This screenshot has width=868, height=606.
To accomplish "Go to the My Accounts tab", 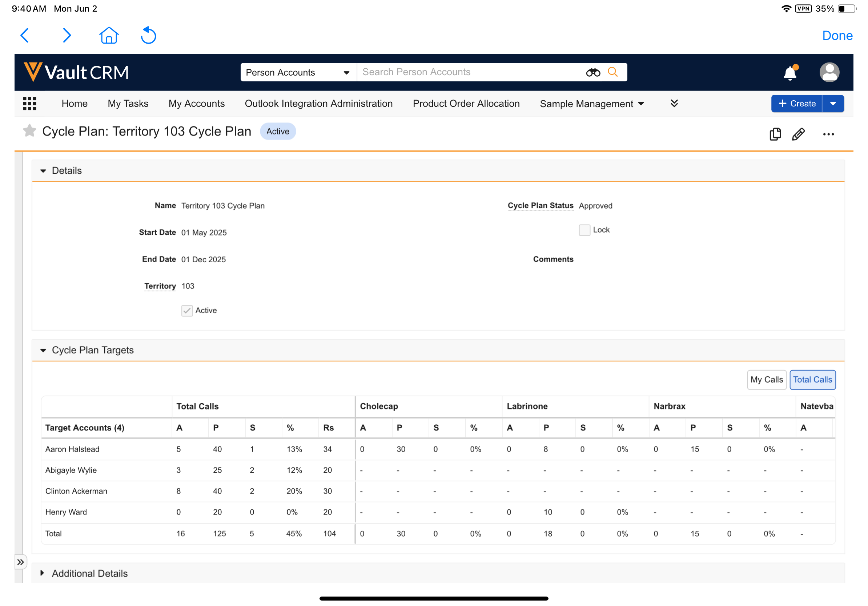I will (x=197, y=104).
